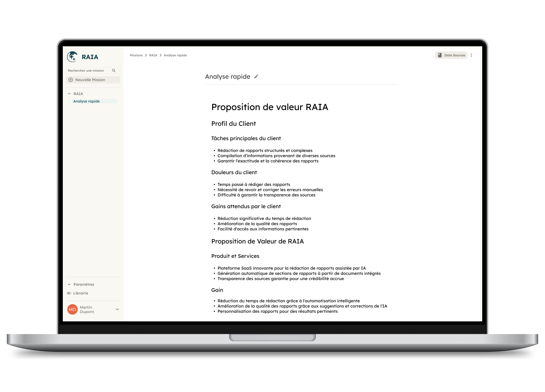Click the magnifier search icon
This screenshot has width=545, height=392.
114,71
